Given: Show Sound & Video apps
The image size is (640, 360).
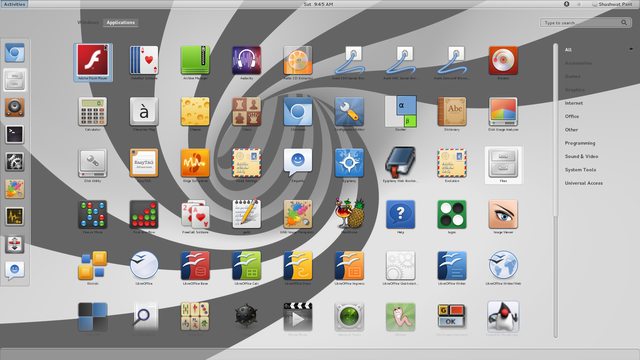Looking at the screenshot, I should pos(581,156).
